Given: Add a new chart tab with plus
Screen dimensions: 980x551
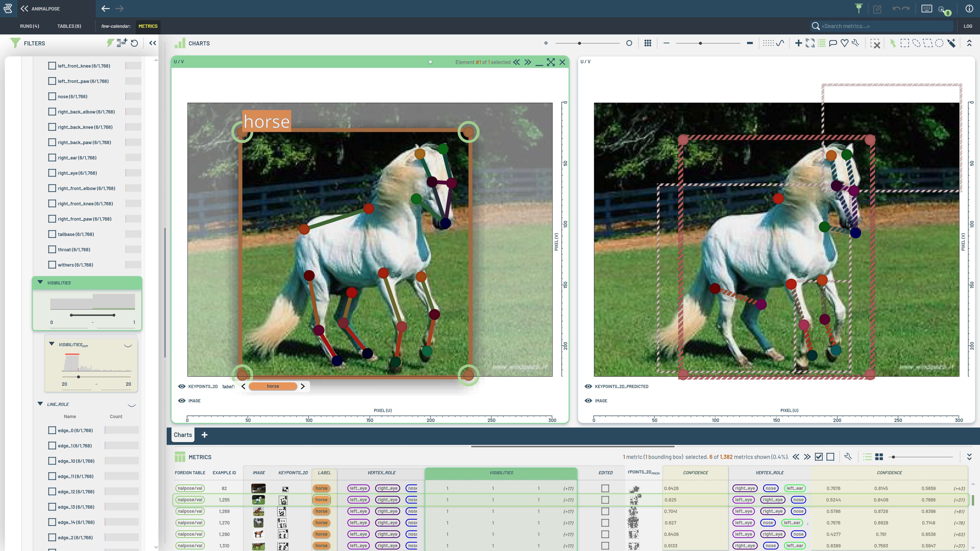Looking at the screenshot, I should 204,435.
